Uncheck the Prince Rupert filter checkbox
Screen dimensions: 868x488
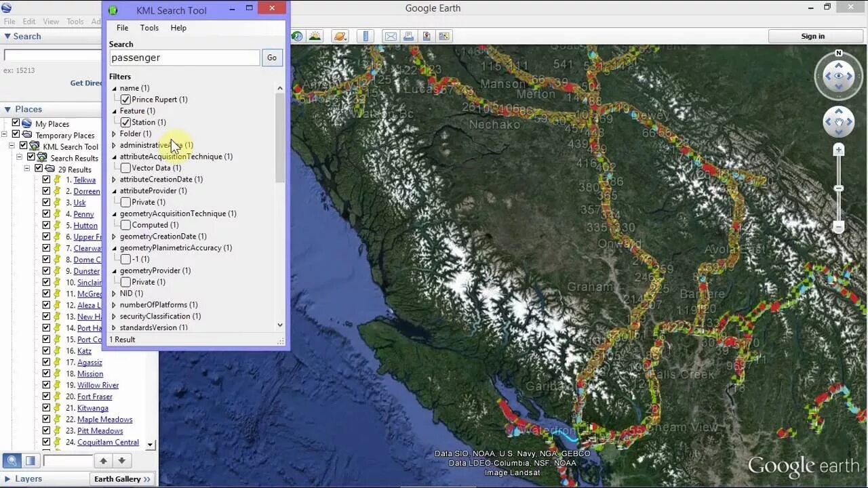tap(125, 99)
